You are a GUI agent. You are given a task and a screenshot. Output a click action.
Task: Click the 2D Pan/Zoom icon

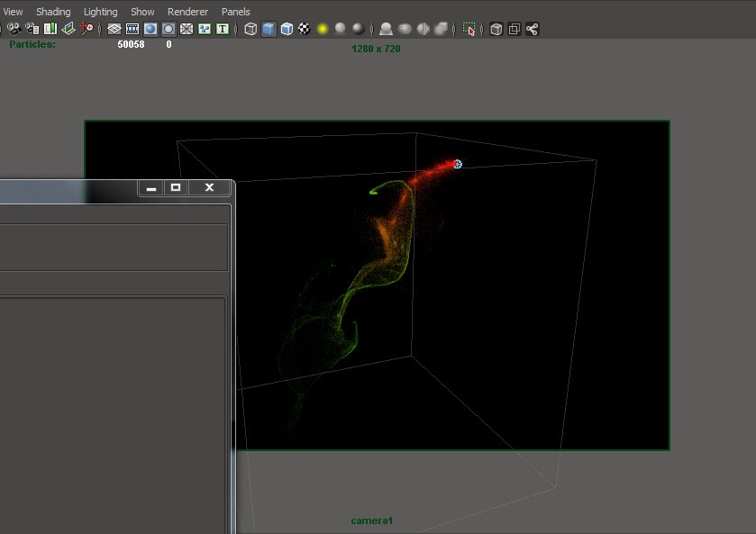pyautogui.click(x=87, y=29)
